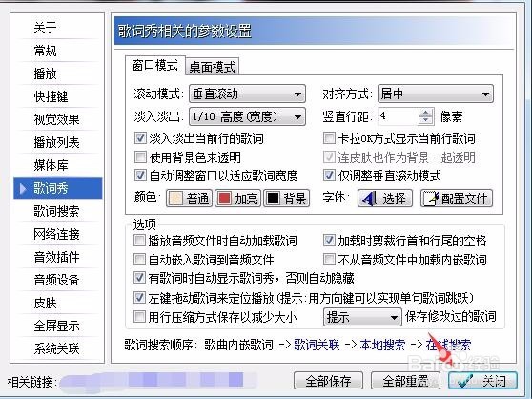Open 音效插件 settings
The image size is (532, 399).
[56, 257]
